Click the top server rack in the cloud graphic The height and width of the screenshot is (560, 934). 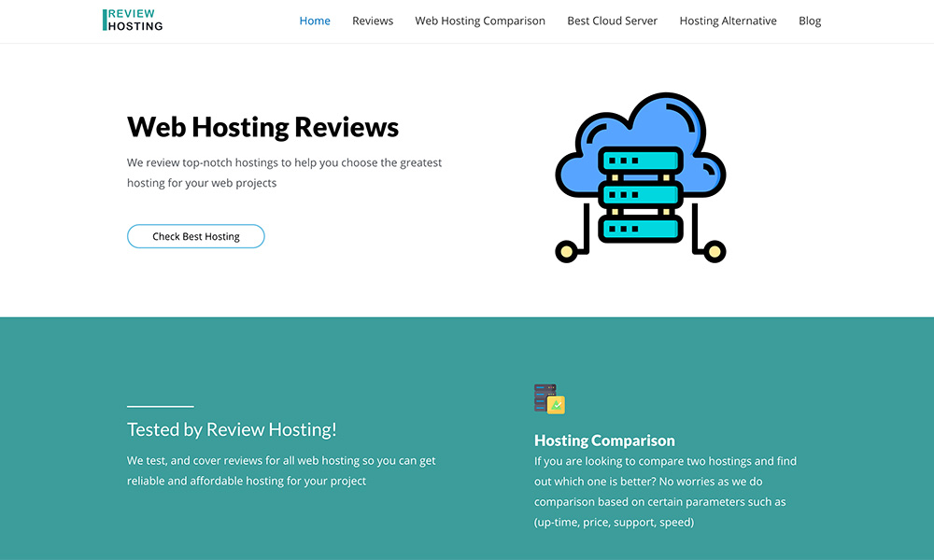click(640, 161)
